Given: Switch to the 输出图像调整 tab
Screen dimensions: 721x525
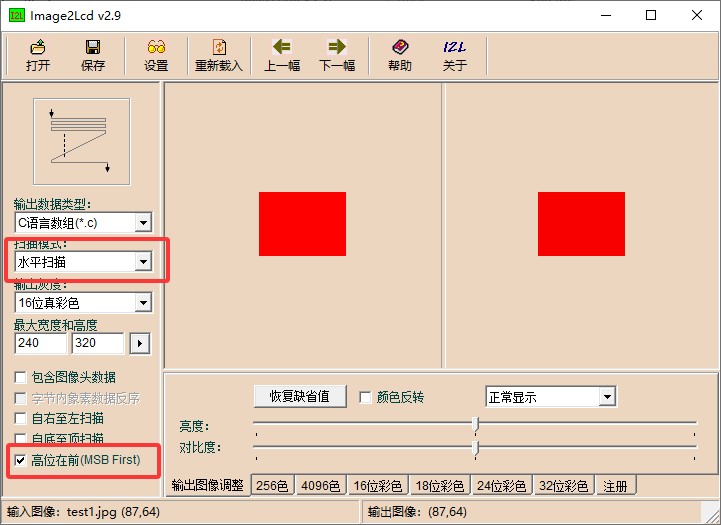Looking at the screenshot, I should point(207,485).
